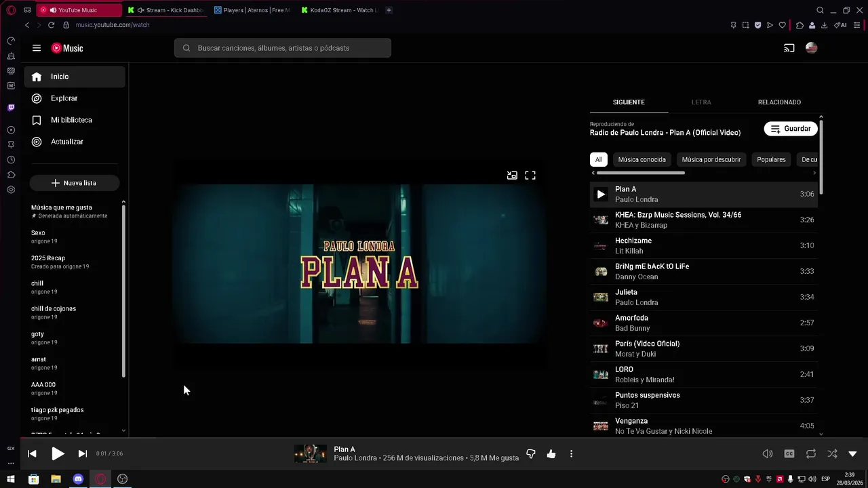Click the Plan A thumbnail in player bar
Image resolution: width=868 pixels, height=488 pixels.
point(311,454)
